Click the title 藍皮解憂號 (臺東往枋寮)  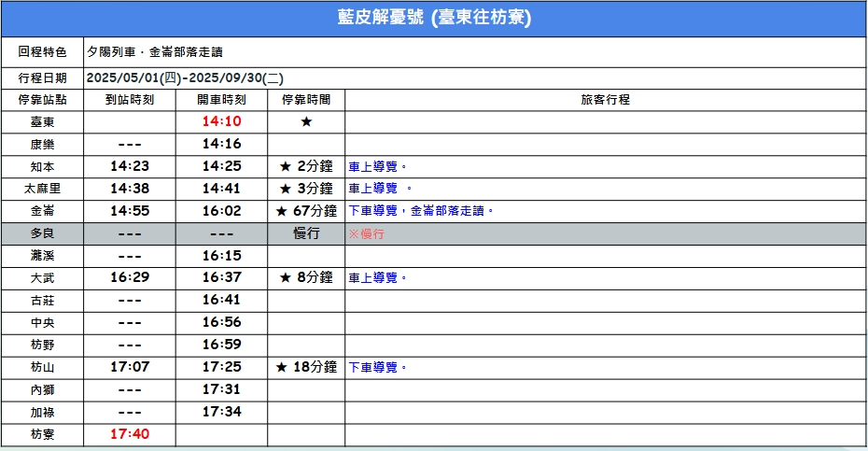click(434, 17)
